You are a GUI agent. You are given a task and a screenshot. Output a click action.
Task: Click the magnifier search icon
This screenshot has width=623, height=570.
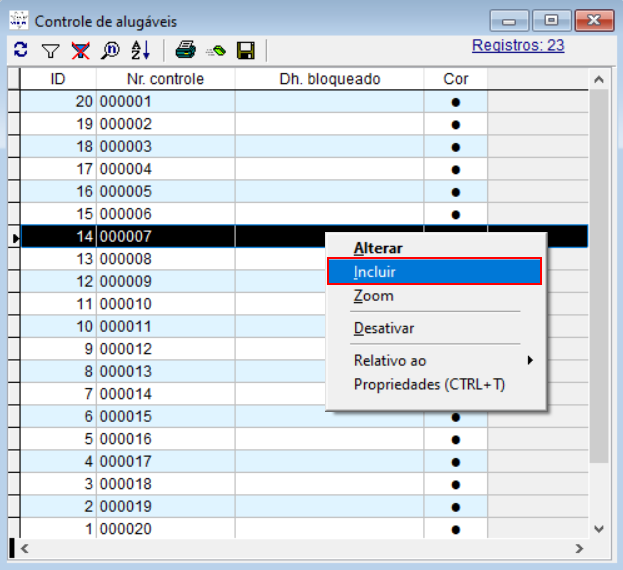pos(110,49)
